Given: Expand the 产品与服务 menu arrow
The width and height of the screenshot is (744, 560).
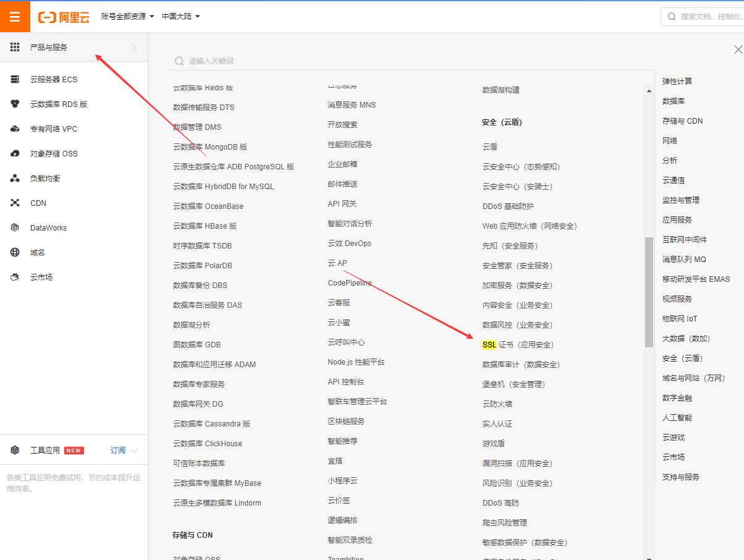Looking at the screenshot, I should [134, 47].
